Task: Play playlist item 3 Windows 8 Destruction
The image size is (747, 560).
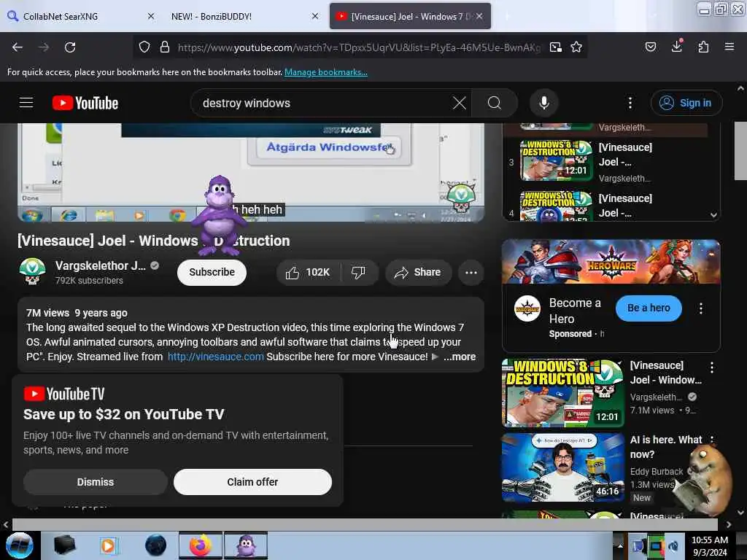Action: [x=556, y=160]
